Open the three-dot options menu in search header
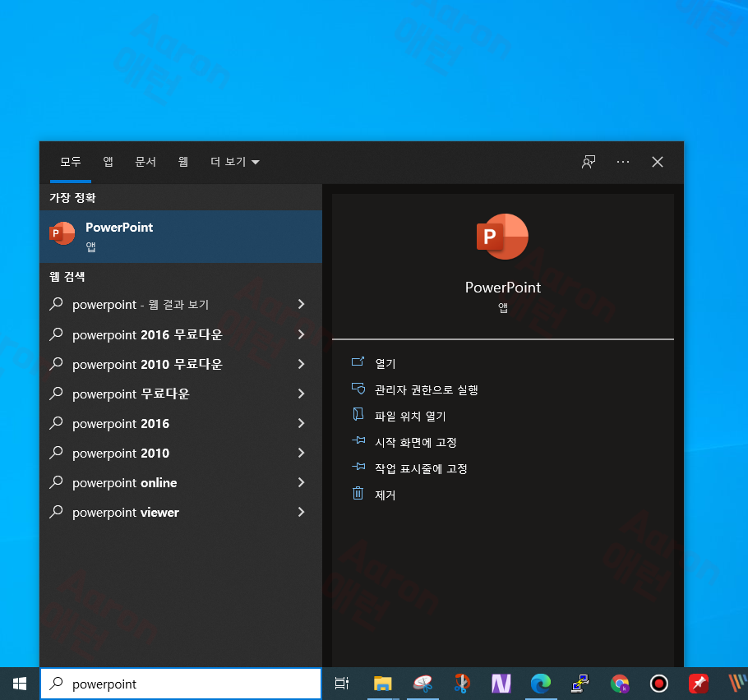Screen dimensions: 748x700 pyautogui.click(x=622, y=162)
